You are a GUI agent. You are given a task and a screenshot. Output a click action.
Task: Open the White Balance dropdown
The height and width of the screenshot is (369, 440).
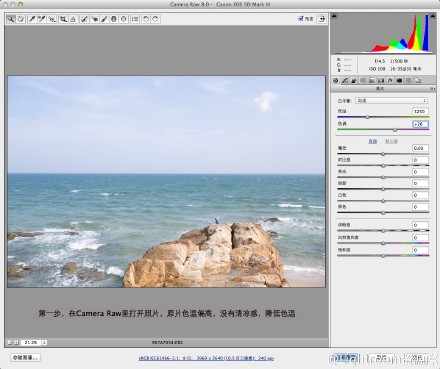tap(391, 100)
